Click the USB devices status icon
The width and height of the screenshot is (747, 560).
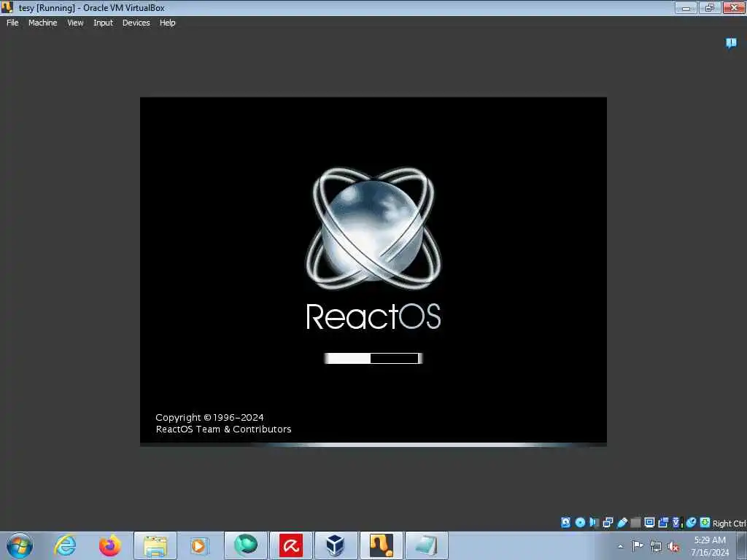(622, 522)
